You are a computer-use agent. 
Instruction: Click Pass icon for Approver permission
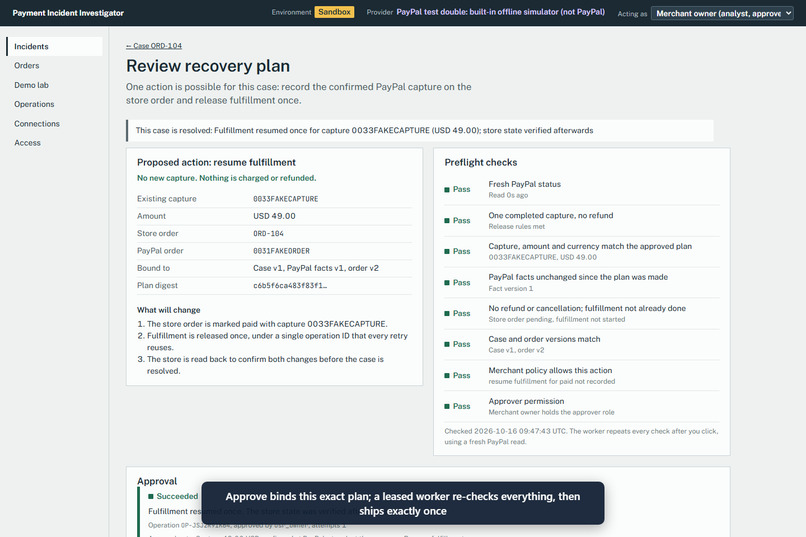447,406
